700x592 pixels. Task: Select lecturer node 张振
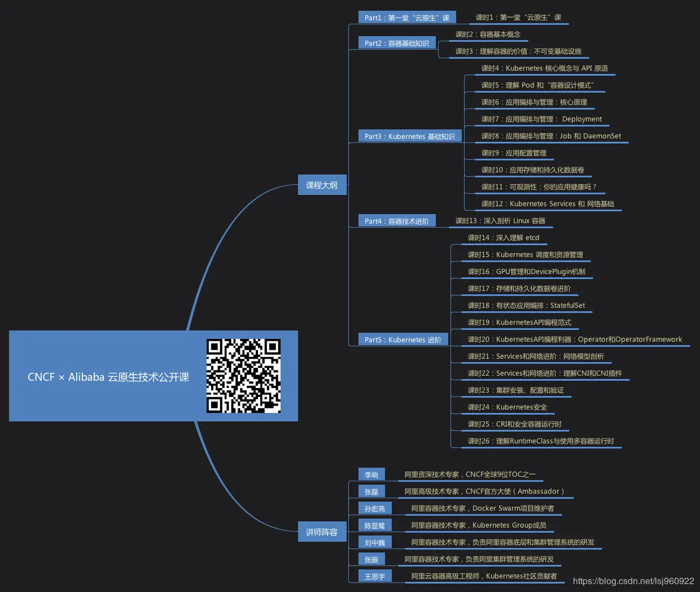coord(371,560)
